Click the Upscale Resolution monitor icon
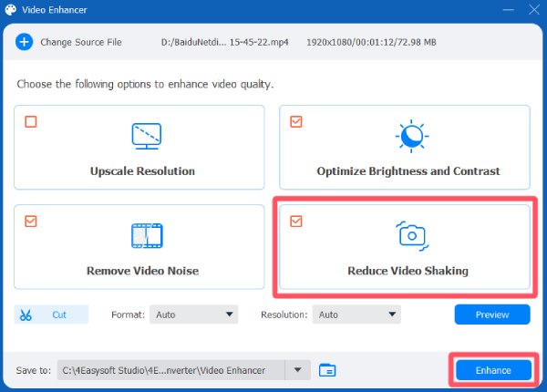Screen dimensions: 547x392 click(147, 136)
